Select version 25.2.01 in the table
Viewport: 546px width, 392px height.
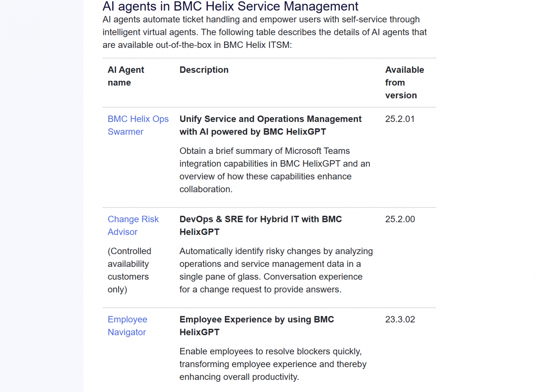[x=400, y=119]
